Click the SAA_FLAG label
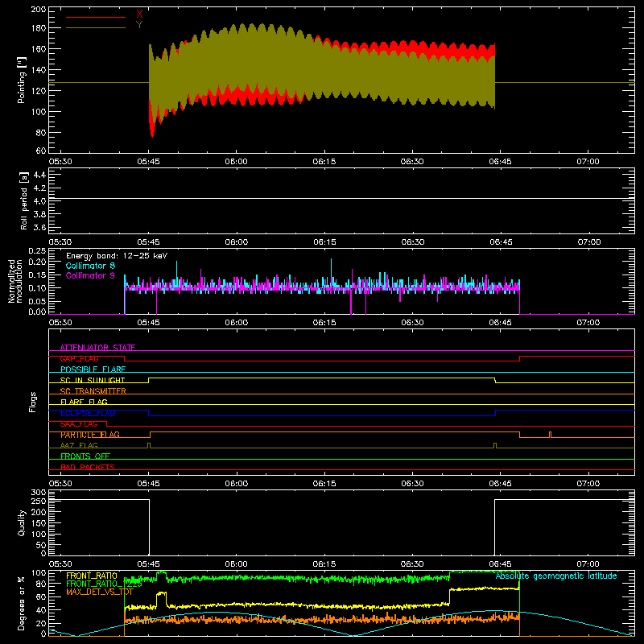 click(79, 424)
